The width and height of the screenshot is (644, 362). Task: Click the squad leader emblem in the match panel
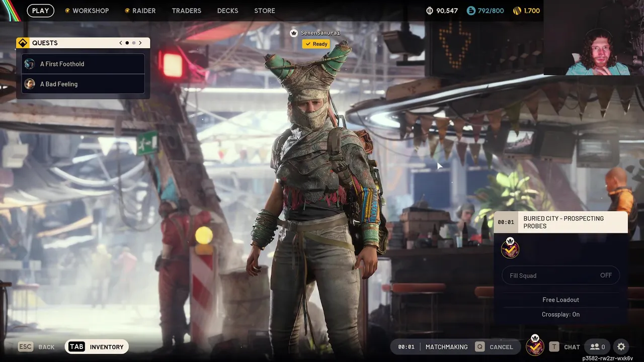[x=510, y=248]
